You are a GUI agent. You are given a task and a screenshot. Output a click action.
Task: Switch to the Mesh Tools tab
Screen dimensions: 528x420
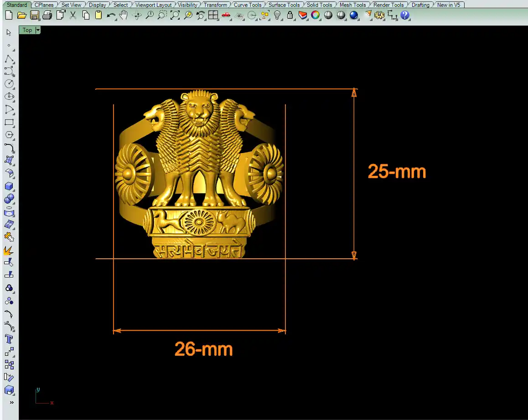coord(352,5)
